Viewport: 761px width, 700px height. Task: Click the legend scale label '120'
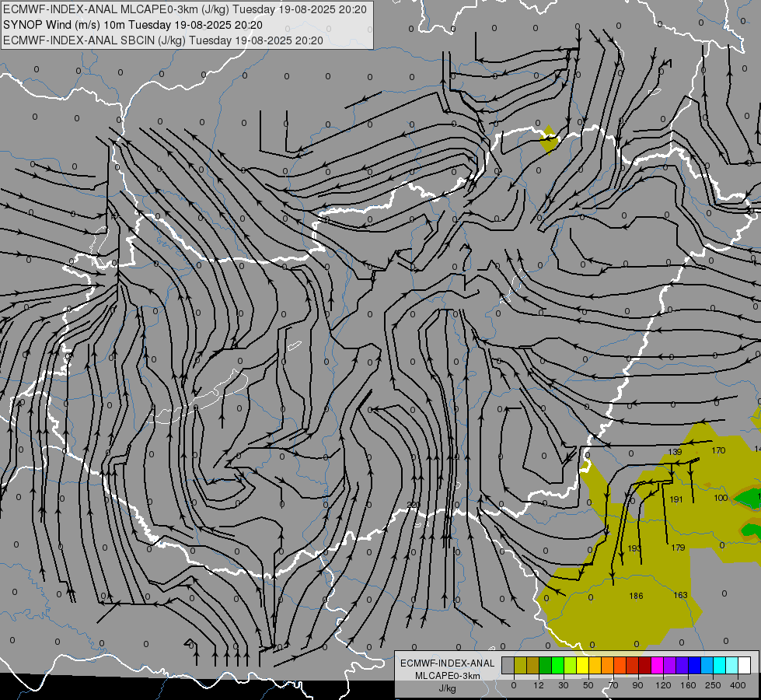click(663, 685)
